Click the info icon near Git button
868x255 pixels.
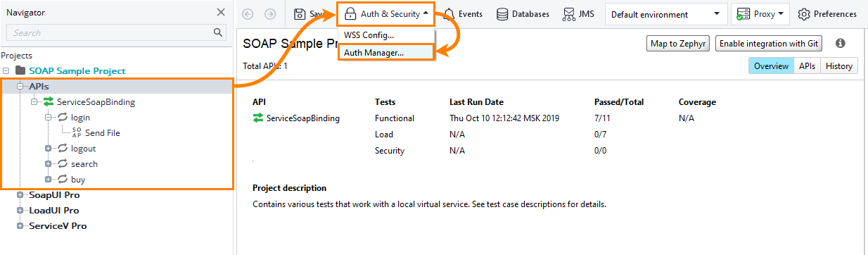click(x=839, y=43)
